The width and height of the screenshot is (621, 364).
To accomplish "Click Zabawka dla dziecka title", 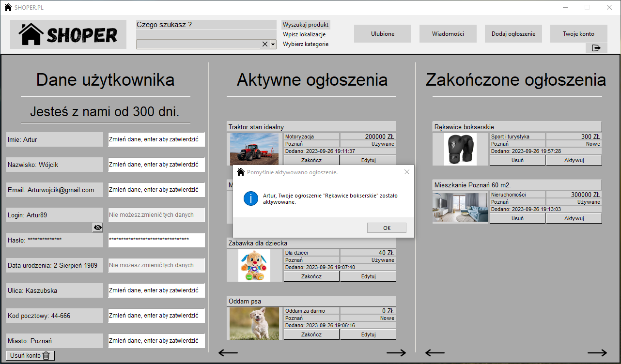I will 311,243.
